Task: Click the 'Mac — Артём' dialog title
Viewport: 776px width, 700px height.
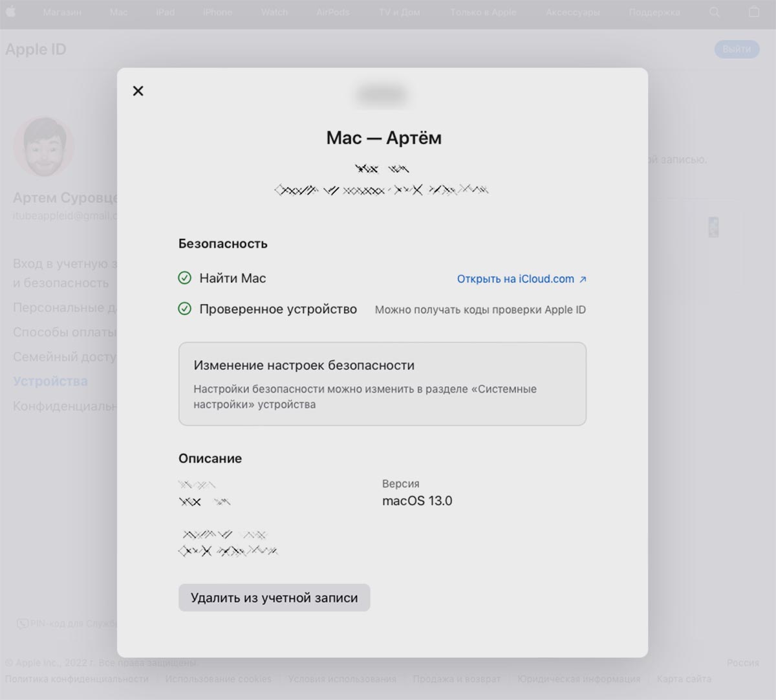Action: [x=383, y=138]
